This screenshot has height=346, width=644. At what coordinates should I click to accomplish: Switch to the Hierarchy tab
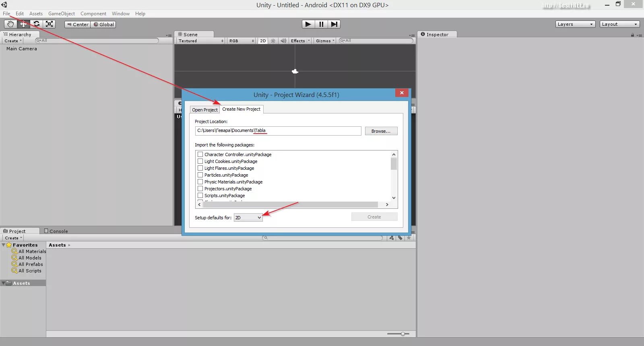(x=20, y=35)
